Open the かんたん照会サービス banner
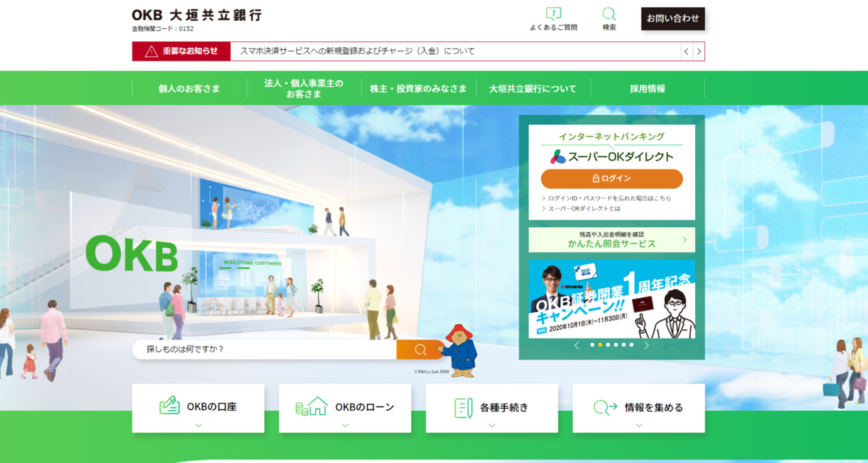The height and width of the screenshot is (463, 868). [612, 239]
